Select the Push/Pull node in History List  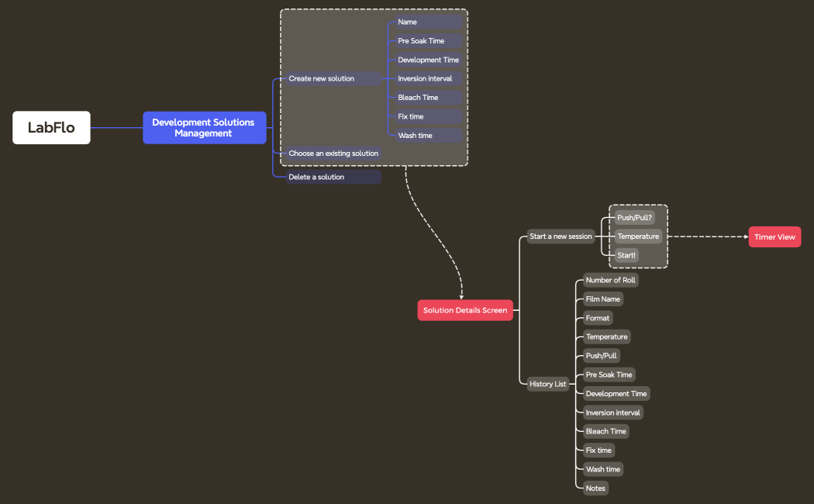click(x=602, y=356)
